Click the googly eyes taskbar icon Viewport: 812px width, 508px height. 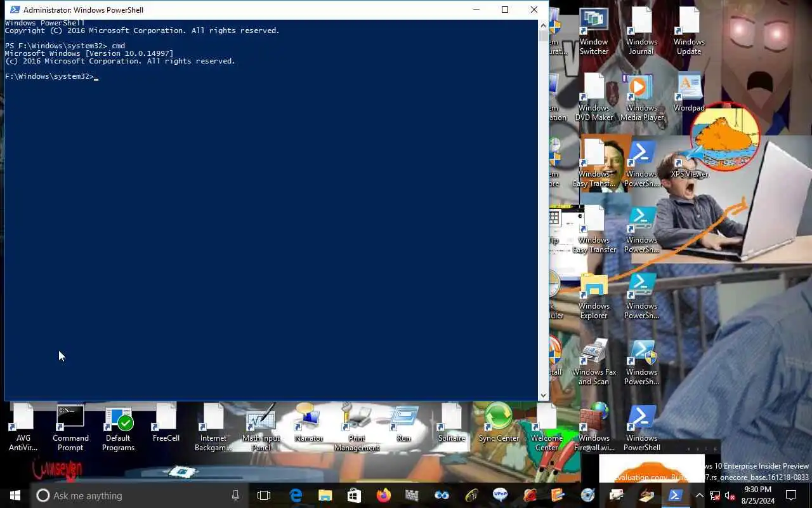[442, 495]
